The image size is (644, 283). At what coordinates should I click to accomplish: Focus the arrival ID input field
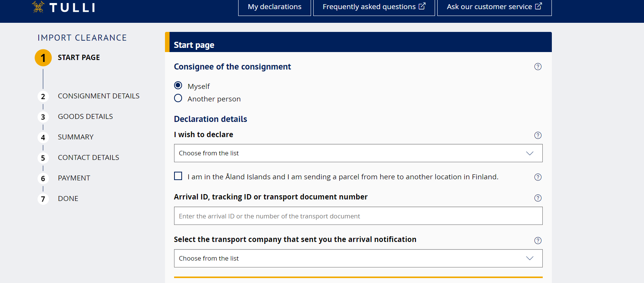tap(358, 216)
